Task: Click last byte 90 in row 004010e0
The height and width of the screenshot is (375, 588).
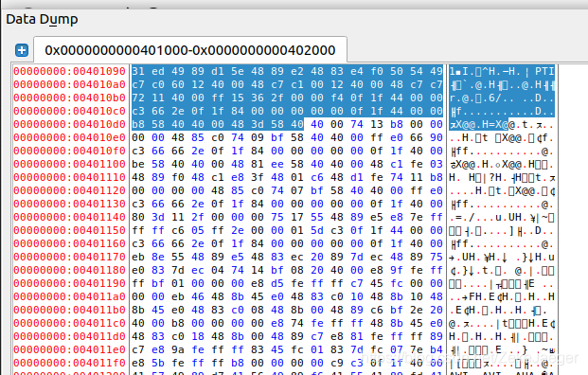Action: coord(437,137)
